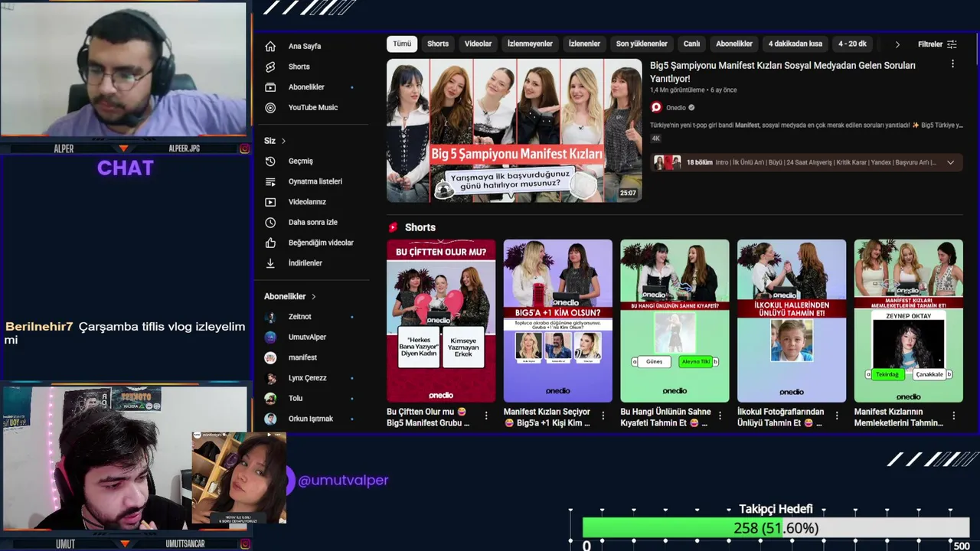Click the UmutvAlper channel avatar
This screenshot has height=551, width=980.
pos(270,337)
